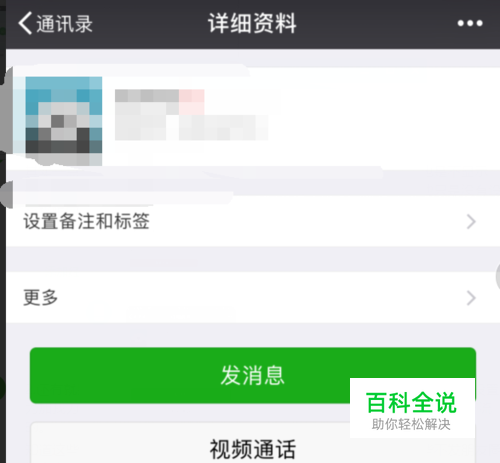Expand the 更多 row chevron arrow
This screenshot has width=500, height=463.
471,298
